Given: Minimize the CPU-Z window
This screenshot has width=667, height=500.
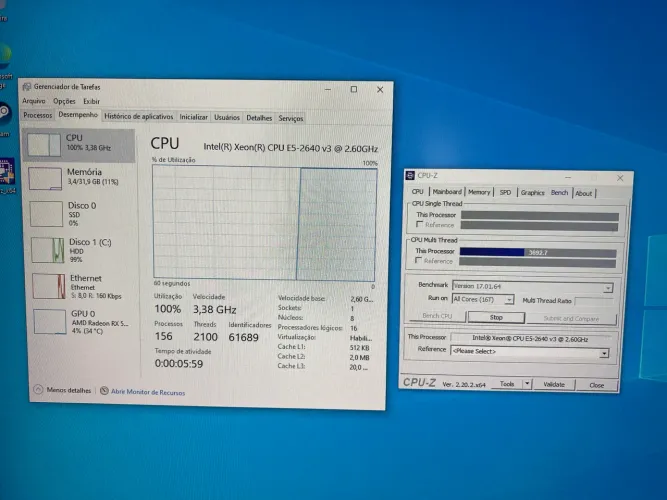Looking at the screenshot, I should tap(568, 177).
